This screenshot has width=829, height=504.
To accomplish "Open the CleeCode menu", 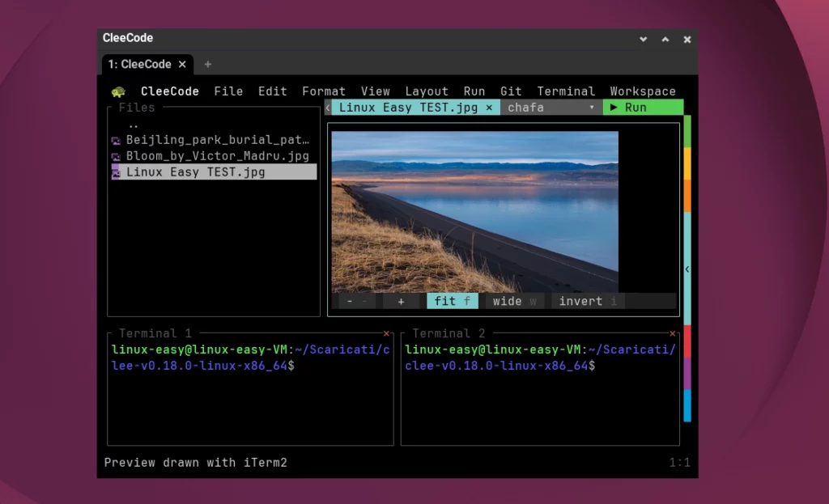I will tap(170, 91).
